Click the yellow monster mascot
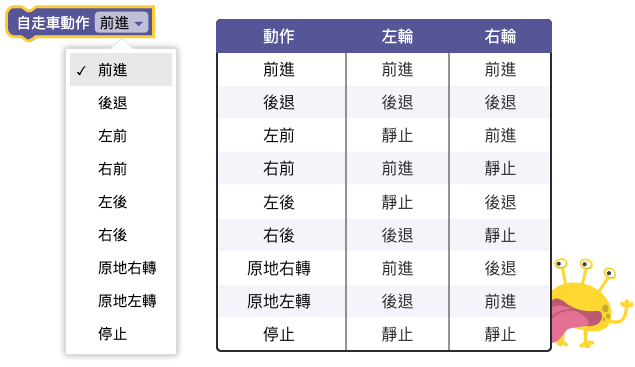This screenshot has width=635, height=367. click(x=591, y=303)
